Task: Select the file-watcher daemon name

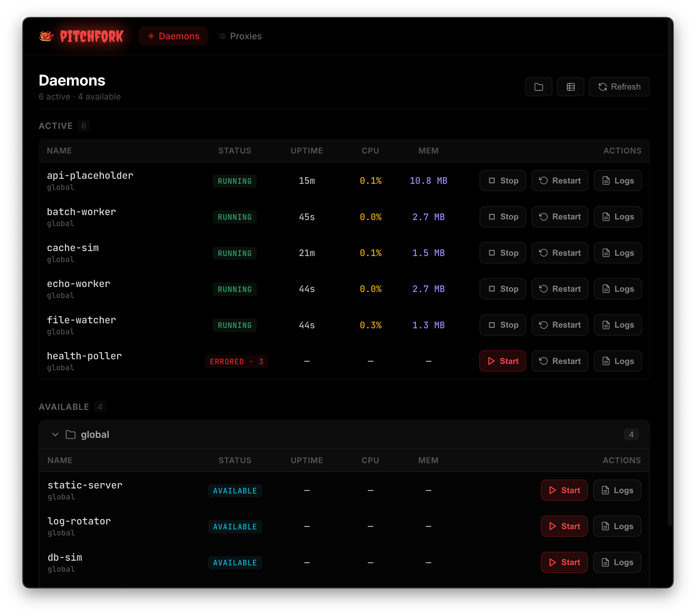Action: (81, 320)
